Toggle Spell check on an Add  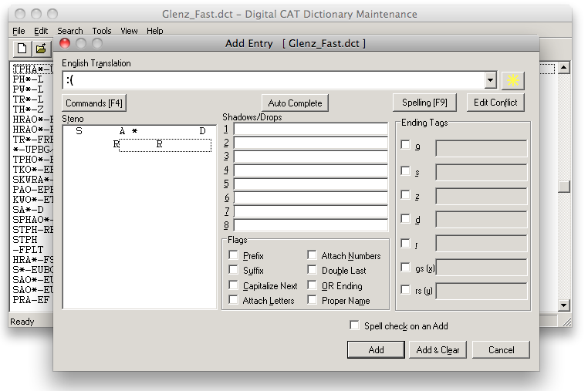tap(354, 325)
